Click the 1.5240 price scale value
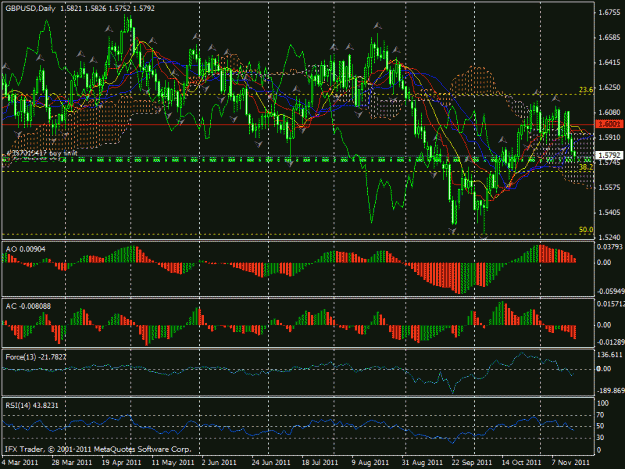The image size is (625, 469). [x=609, y=237]
